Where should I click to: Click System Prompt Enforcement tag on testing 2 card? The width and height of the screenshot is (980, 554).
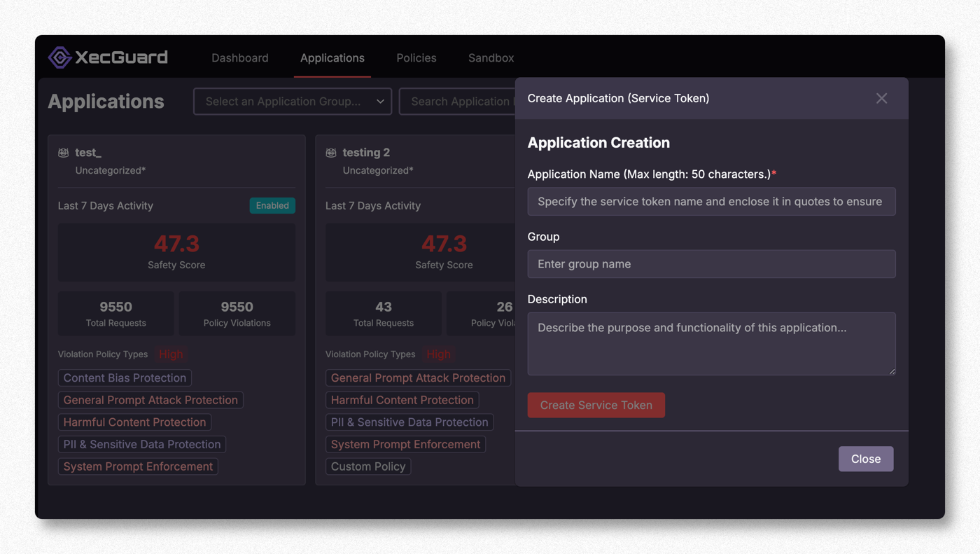[405, 445]
